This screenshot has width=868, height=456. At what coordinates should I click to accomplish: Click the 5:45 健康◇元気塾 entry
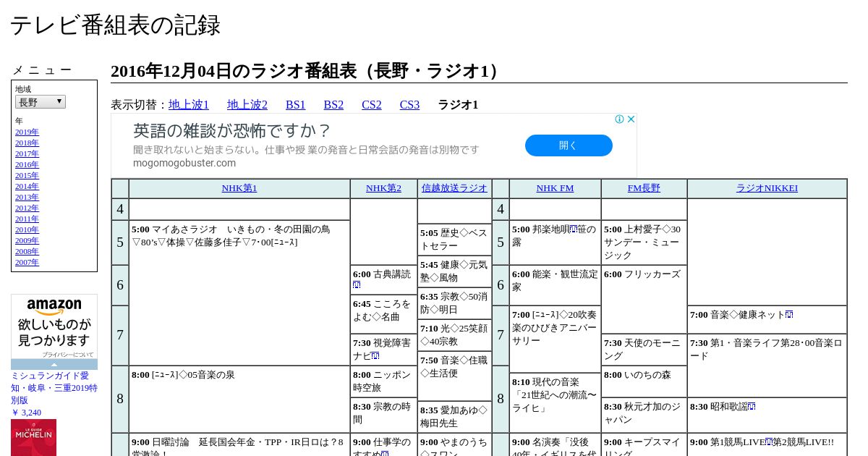tap(454, 271)
